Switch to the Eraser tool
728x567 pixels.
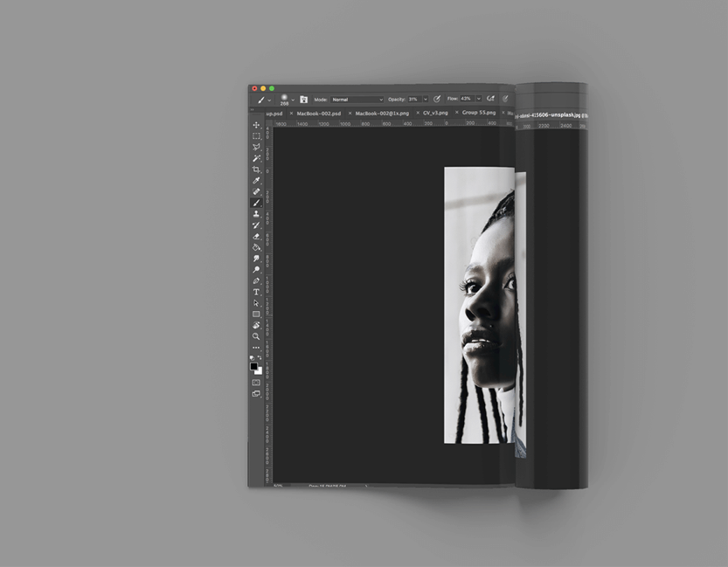pyautogui.click(x=256, y=236)
